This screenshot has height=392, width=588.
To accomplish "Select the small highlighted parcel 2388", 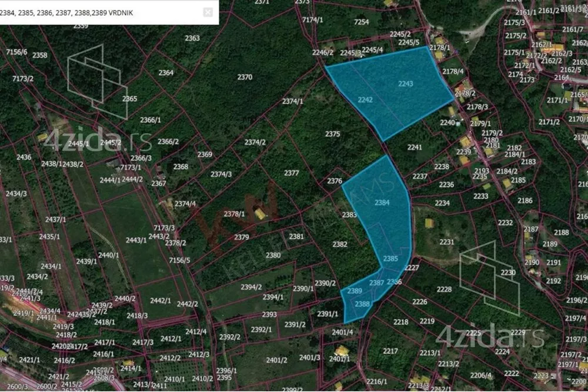I will point(362,304).
